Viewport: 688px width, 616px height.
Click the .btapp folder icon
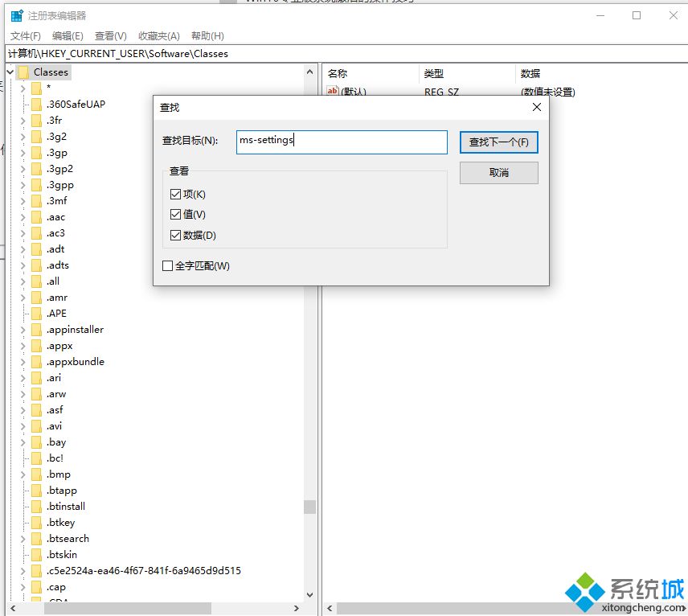click(36, 490)
